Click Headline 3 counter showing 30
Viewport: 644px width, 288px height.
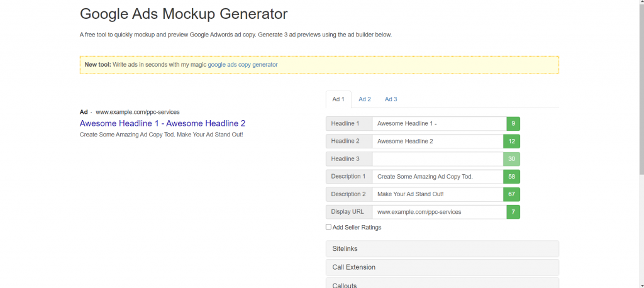pos(512,159)
